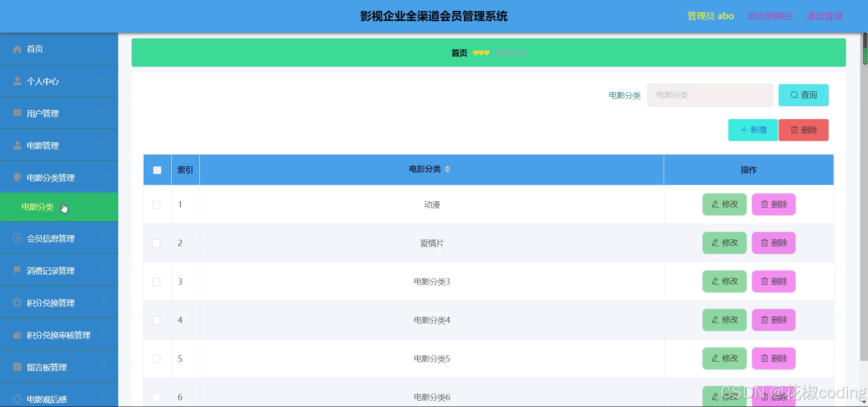
Task: Click the trash icon in 爱情片 row
Action: coord(765,243)
